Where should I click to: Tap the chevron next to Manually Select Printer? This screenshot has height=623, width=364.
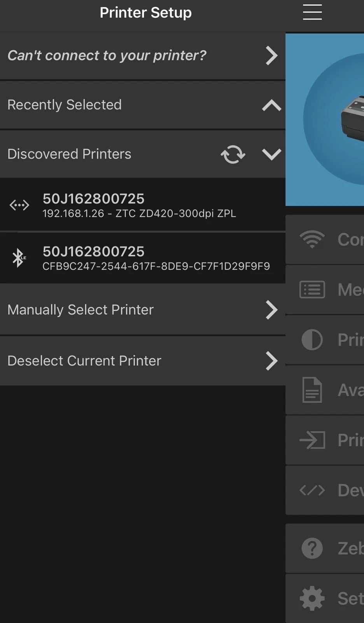(x=271, y=310)
